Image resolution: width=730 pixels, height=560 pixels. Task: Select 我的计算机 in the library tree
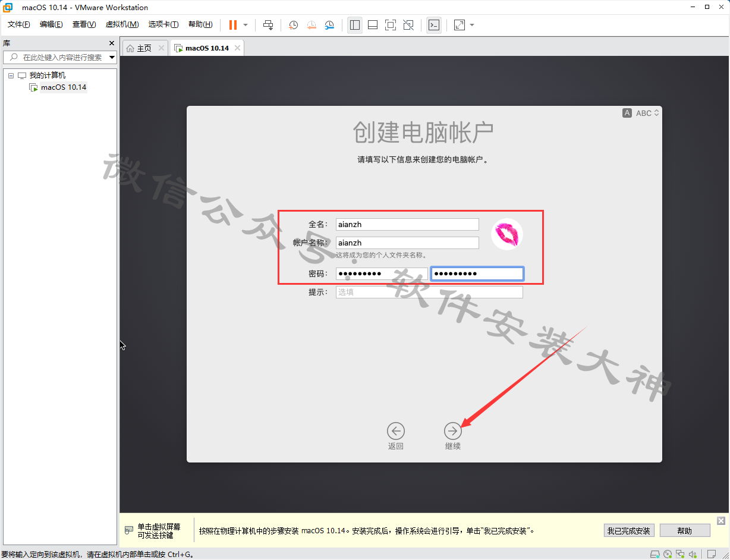(x=48, y=75)
